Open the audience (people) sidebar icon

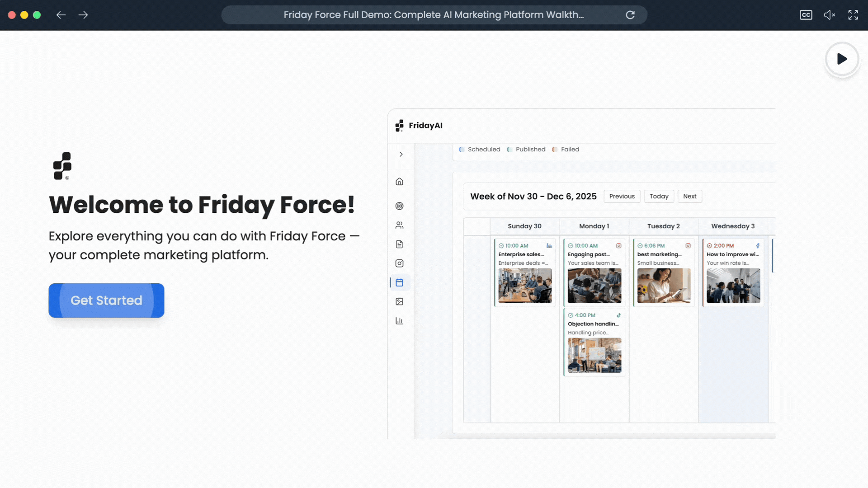400,225
